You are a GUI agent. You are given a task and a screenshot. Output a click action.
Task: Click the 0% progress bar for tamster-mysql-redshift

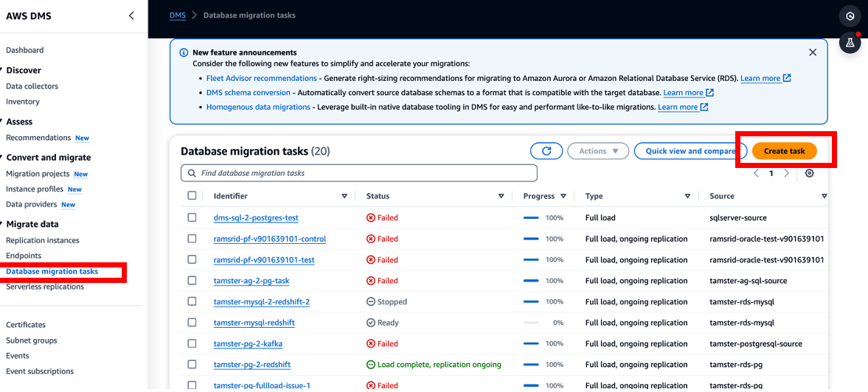point(531,322)
